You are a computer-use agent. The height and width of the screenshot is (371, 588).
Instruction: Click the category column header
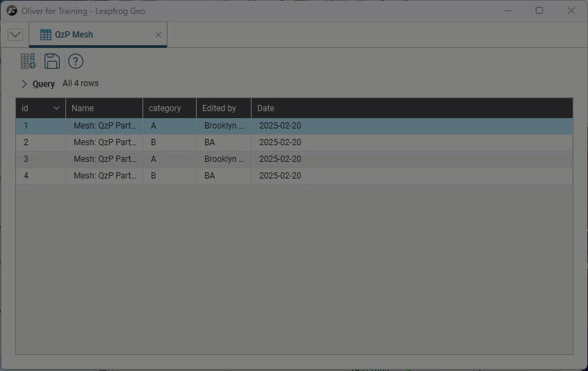coord(169,108)
